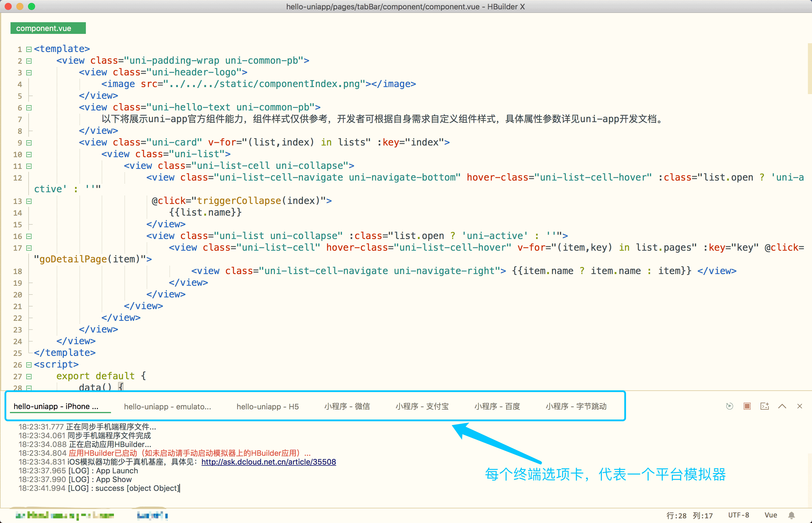Place cursor in triggerCollapse(index) on line 13
Viewport: 812px width, 523px height.
(x=258, y=201)
